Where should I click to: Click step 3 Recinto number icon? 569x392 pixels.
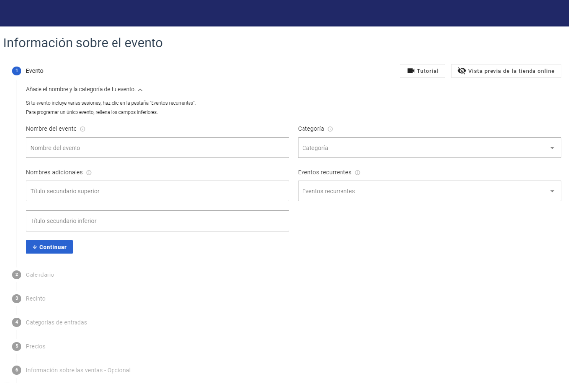coord(17,298)
